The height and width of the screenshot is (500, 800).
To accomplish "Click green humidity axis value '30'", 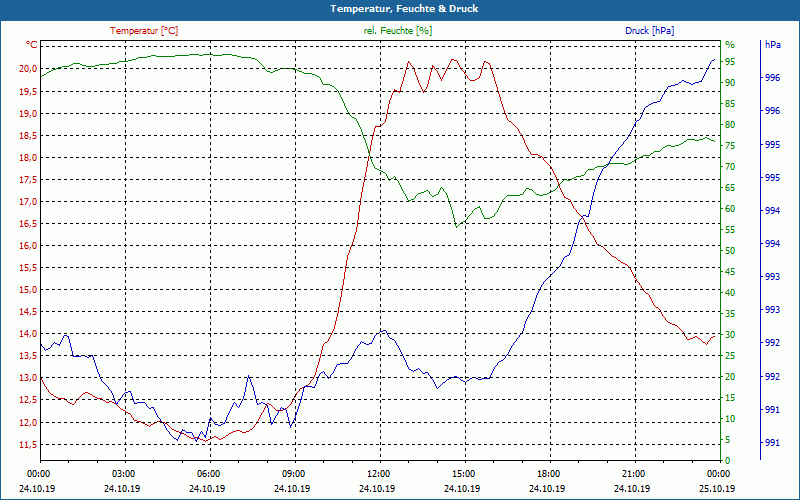I will pos(730,335).
